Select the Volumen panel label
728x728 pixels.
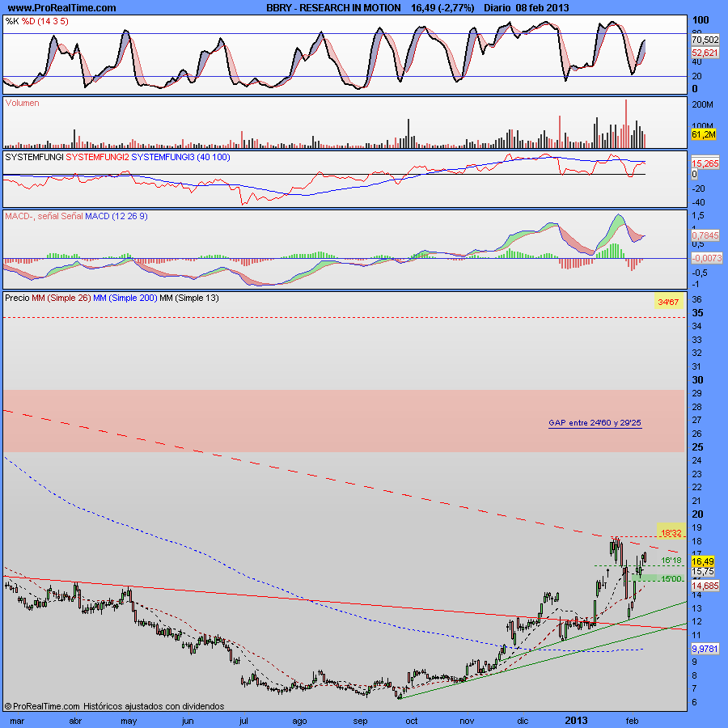23,103
